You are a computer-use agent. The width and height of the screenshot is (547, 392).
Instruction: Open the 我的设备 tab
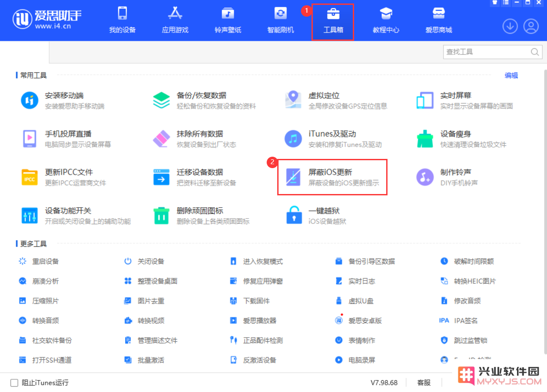pos(122,20)
